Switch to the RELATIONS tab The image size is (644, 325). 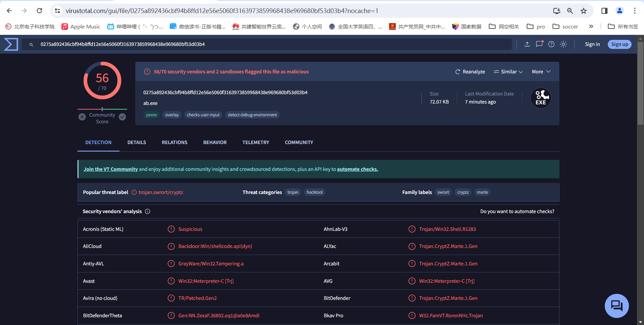(x=174, y=142)
